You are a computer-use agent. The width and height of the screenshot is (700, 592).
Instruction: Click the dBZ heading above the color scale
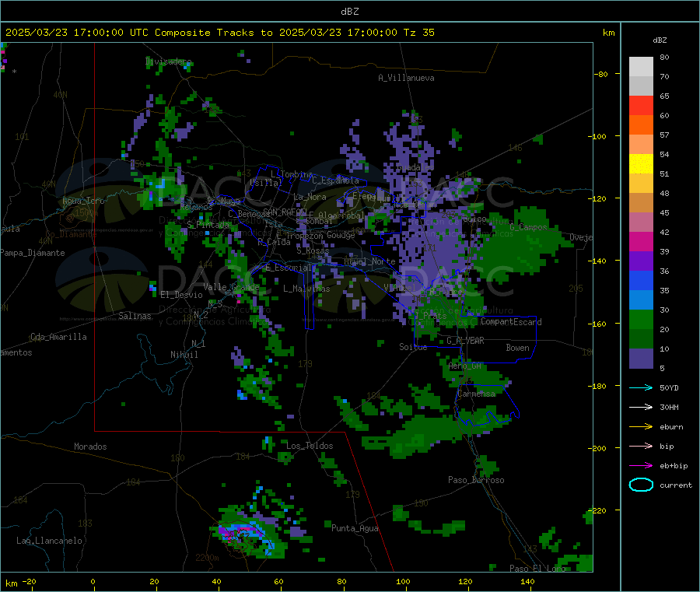(660, 40)
